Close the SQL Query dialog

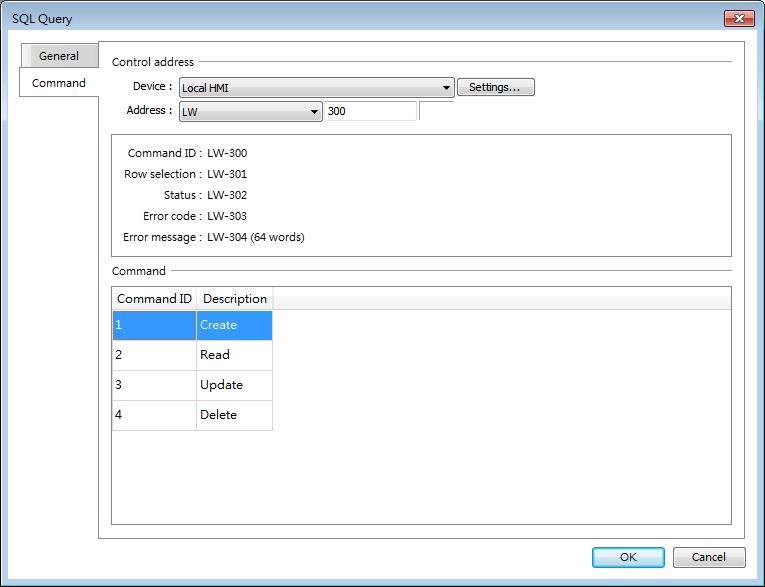(x=739, y=19)
